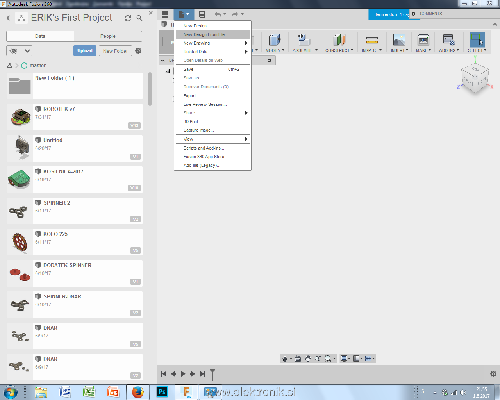Click the Undo arrow
The image size is (500, 400).
pos(218,14)
